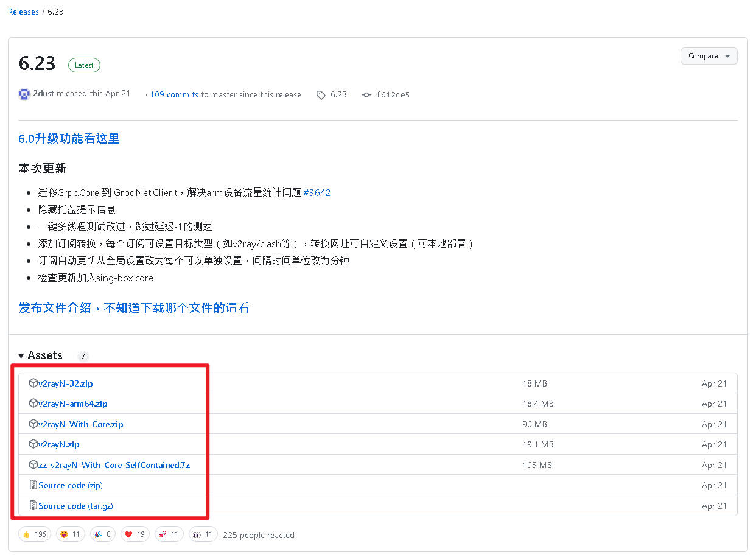Download zz_v2rayN-With-Core-SelfContained.7z
Image resolution: width=756 pixels, height=560 pixels.
114,466
